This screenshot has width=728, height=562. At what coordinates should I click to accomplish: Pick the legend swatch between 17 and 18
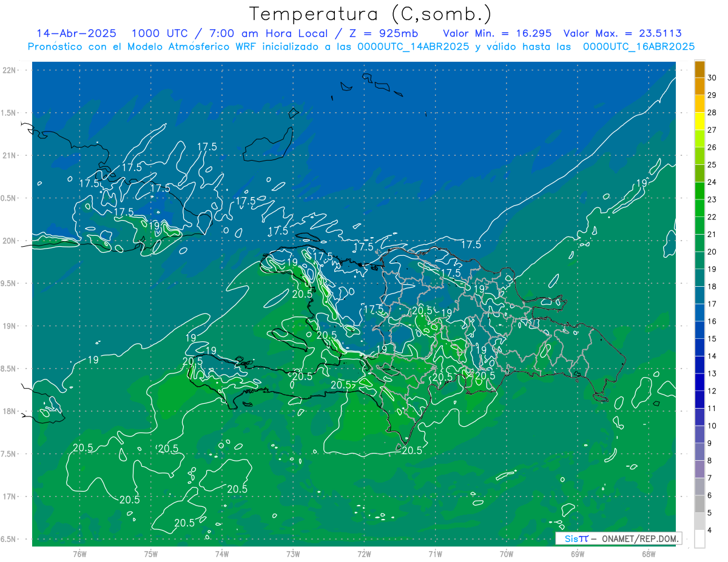coord(699,295)
